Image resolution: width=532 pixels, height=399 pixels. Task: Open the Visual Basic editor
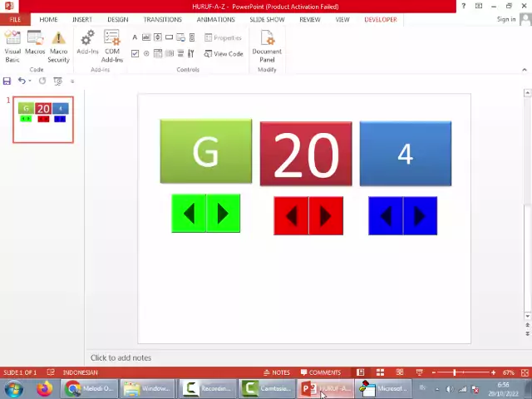tap(12, 47)
